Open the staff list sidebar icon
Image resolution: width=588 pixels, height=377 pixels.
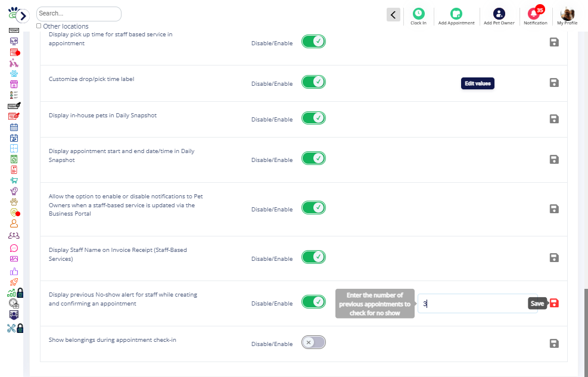14,95
